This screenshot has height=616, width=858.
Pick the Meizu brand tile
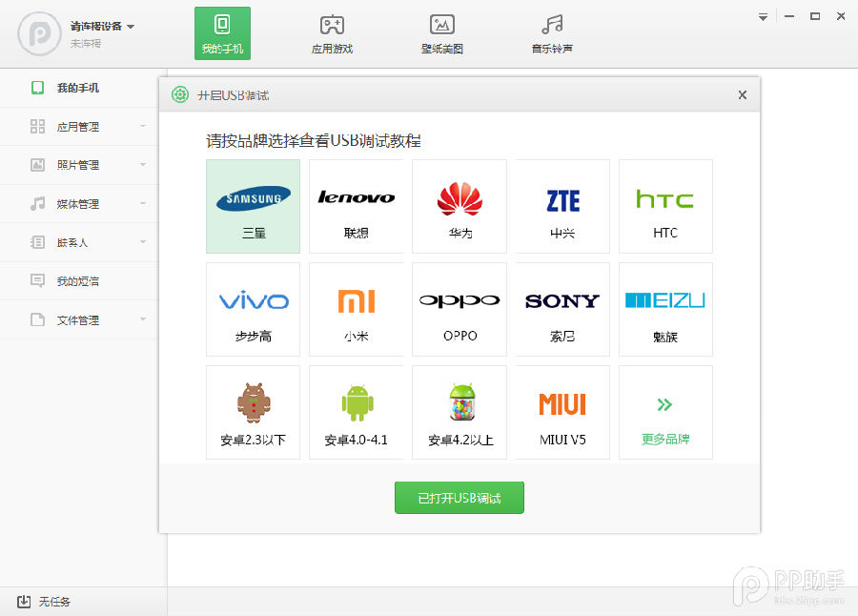665,309
